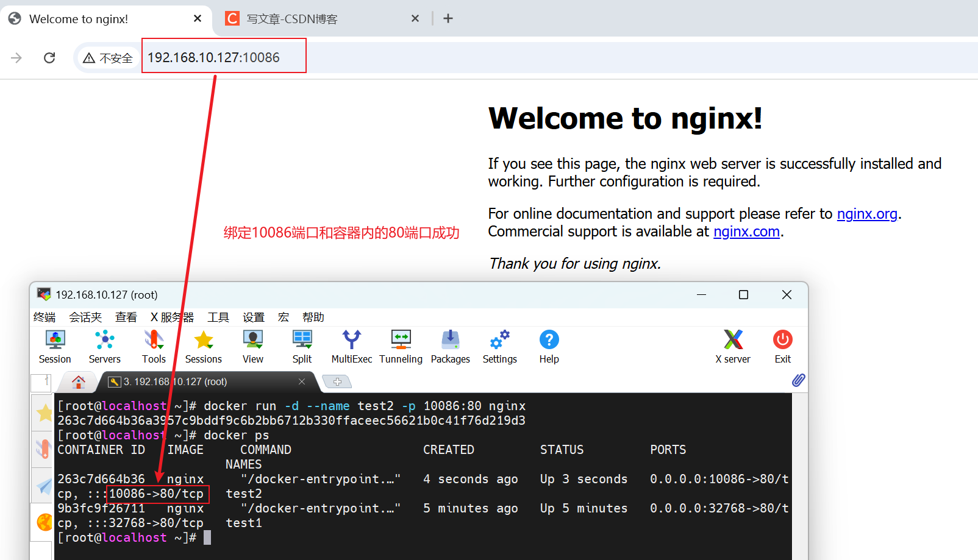Open the 会话夹 menu

[85, 317]
